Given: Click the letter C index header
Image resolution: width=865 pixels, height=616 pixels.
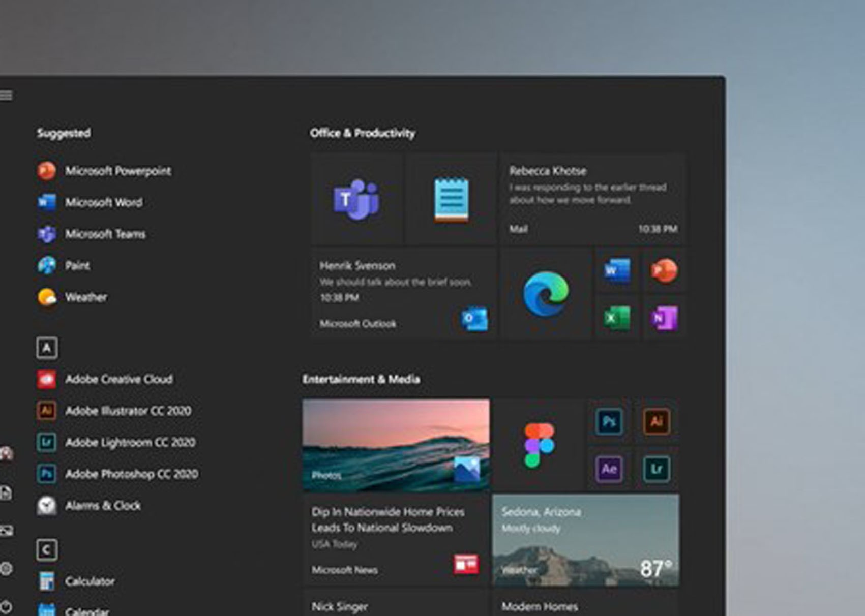Looking at the screenshot, I should [x=47, y=550].
